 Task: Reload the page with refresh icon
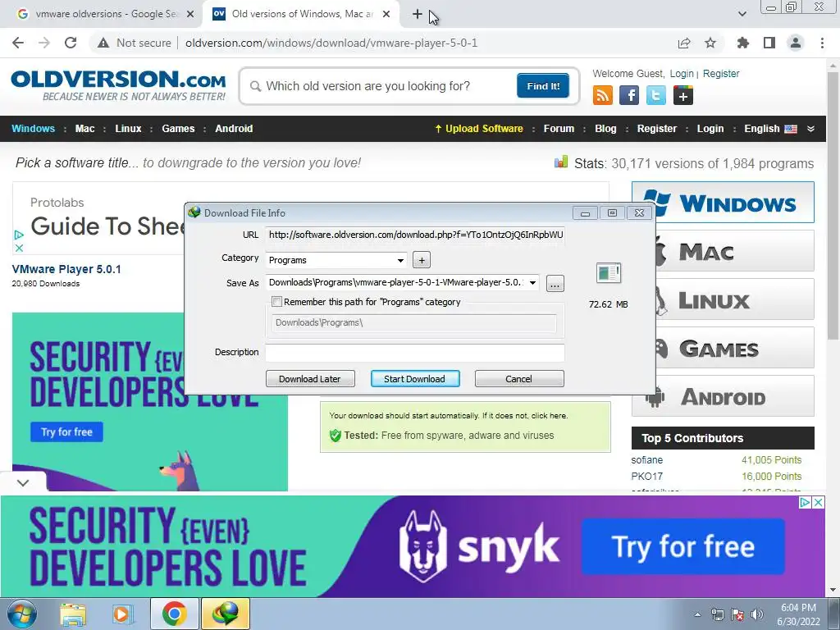point(71,43)
